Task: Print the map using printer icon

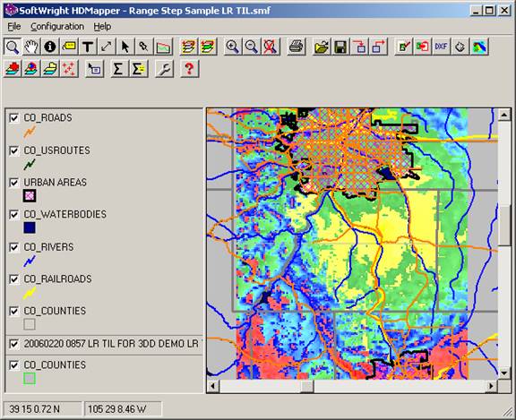Action: pos(296,47)
